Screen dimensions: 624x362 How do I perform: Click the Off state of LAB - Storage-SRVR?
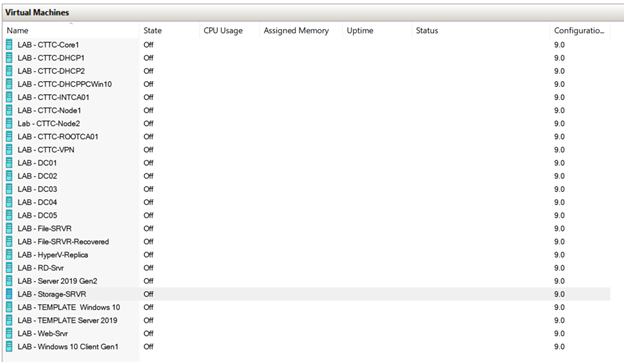[x=148, y=294]
